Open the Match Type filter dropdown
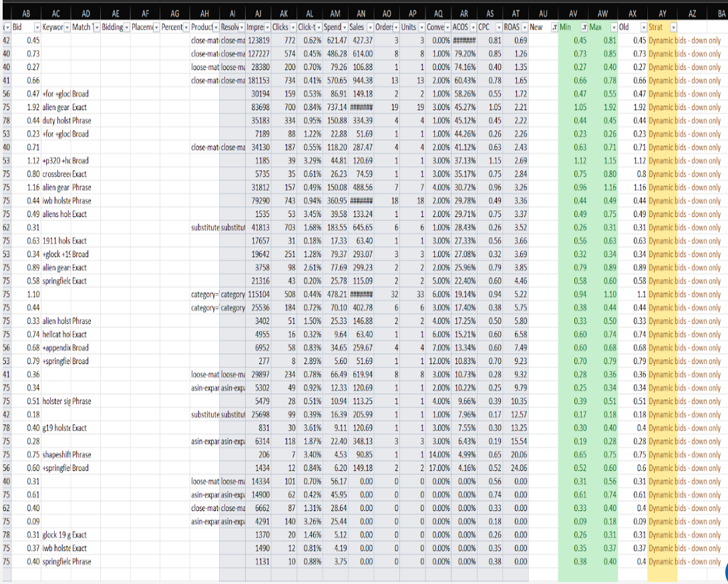Viewport: 728px width, 584px height. click(96, 27)
